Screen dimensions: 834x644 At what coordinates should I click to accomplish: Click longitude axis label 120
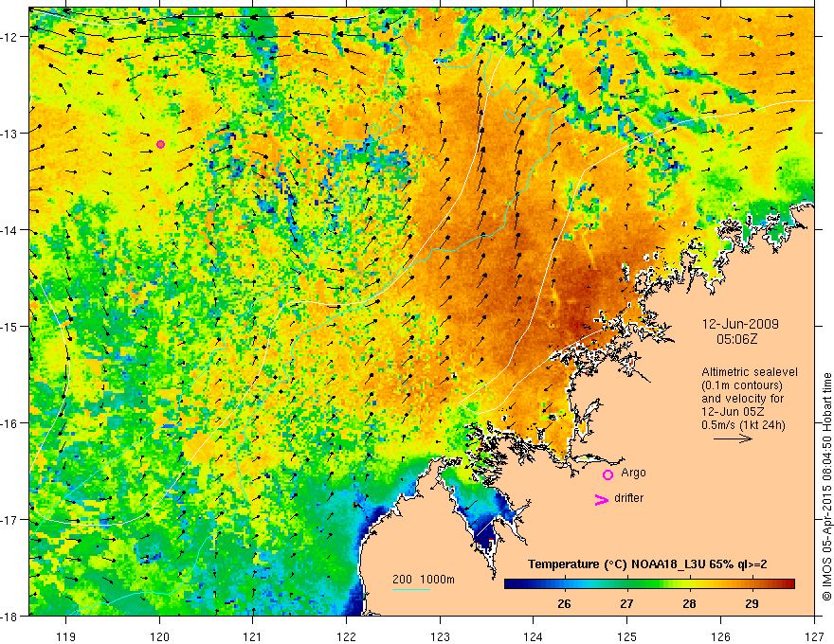(159, 636)
